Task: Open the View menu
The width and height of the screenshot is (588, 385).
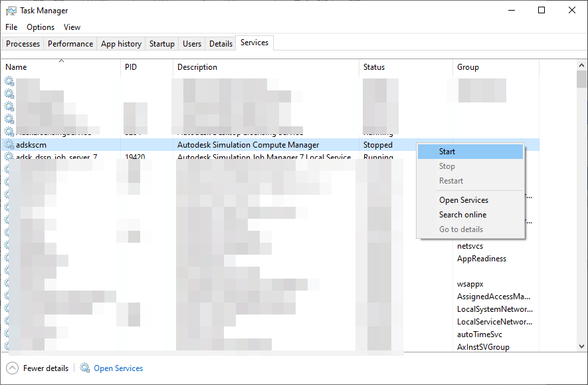Action: (x=72, y=27)
